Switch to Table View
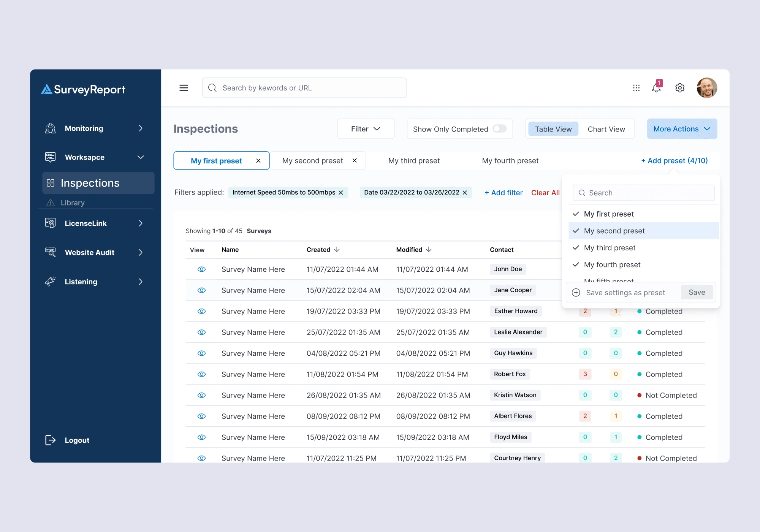Screen dimensions: 760x532 pos(553,129)
